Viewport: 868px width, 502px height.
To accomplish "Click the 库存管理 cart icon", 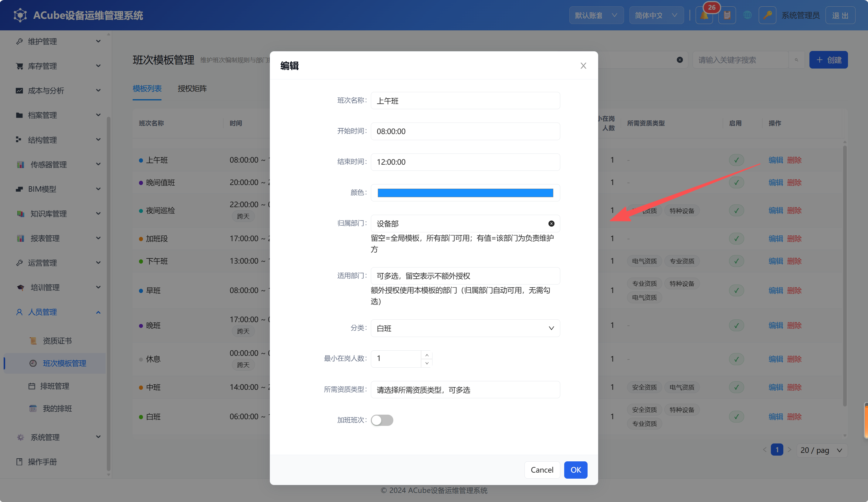I will click(19, 66).
